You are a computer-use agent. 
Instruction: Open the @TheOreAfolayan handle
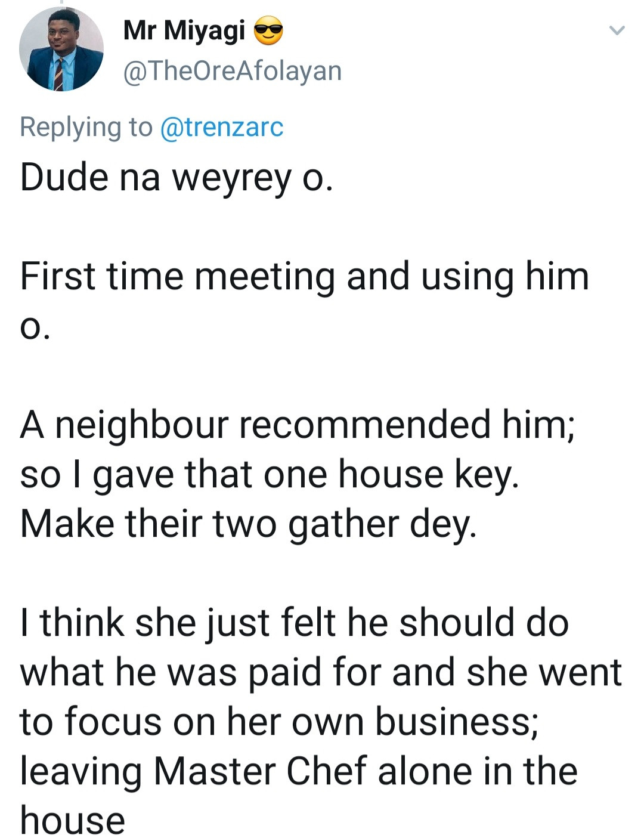tap(233, 70)
